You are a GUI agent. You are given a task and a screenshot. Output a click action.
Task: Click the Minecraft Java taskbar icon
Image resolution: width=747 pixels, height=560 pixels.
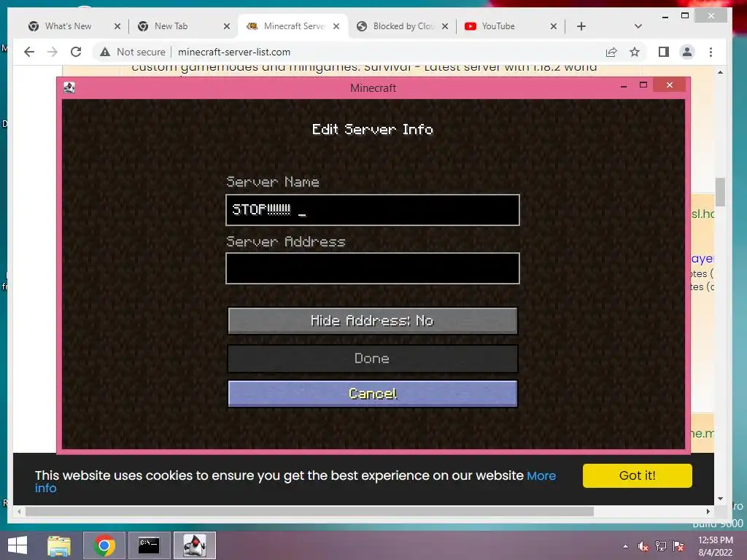(x=194, y=545)
